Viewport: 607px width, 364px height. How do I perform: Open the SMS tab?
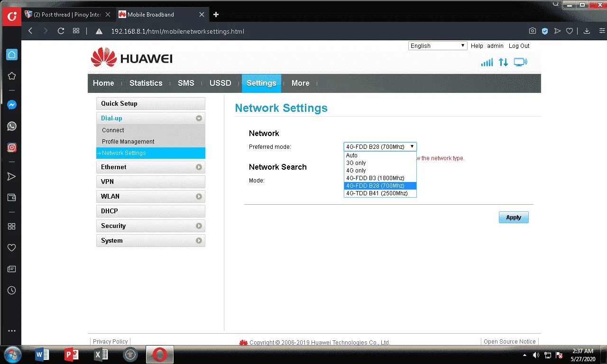(186, 83)
